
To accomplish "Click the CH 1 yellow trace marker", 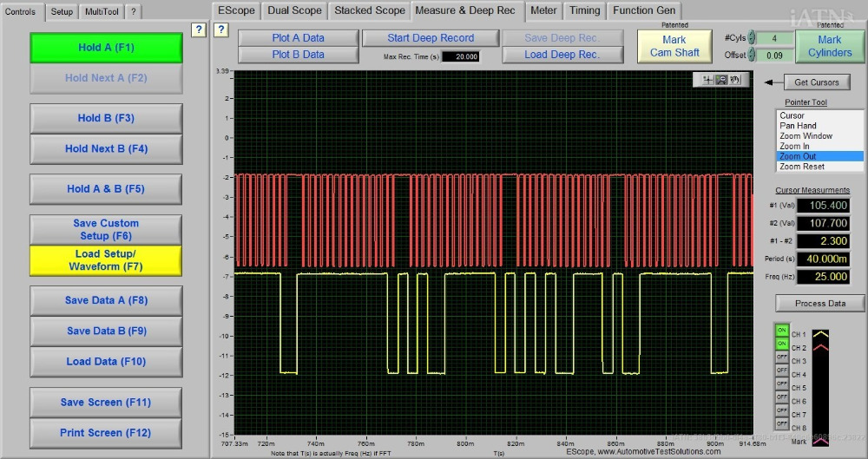I will click(820, 334).
